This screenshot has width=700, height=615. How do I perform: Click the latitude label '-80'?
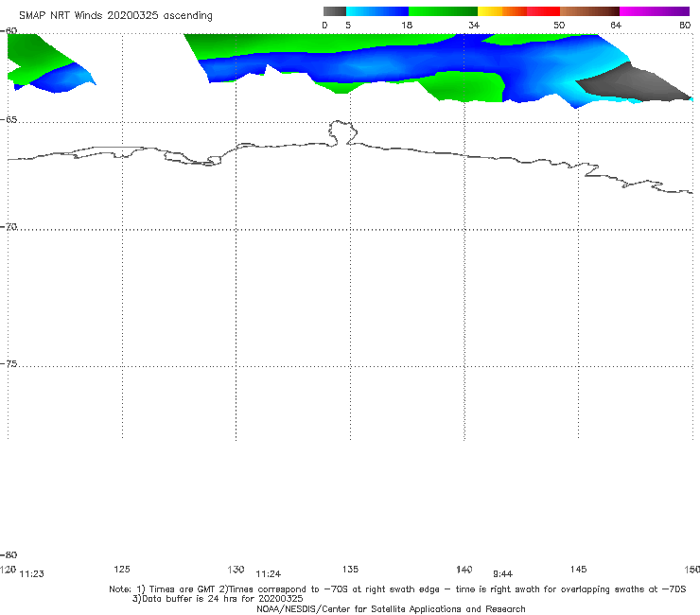[9, 554]
